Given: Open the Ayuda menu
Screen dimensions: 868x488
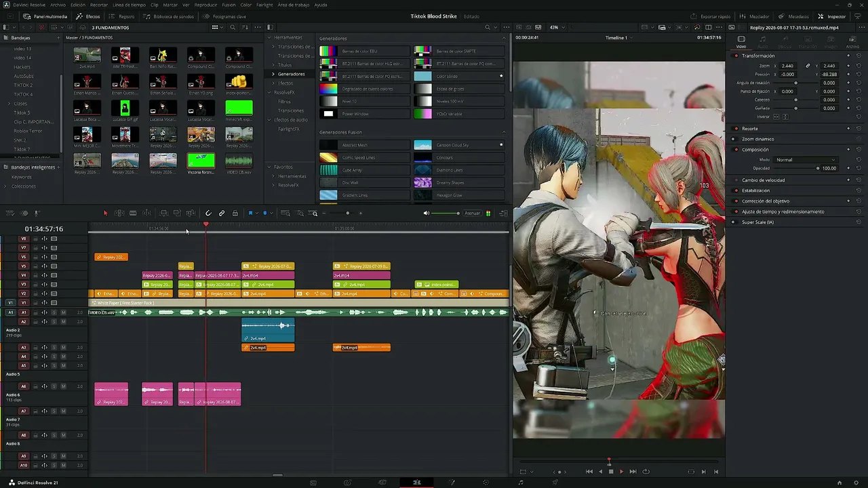Looking at the screenshot, I should (320, 5).
